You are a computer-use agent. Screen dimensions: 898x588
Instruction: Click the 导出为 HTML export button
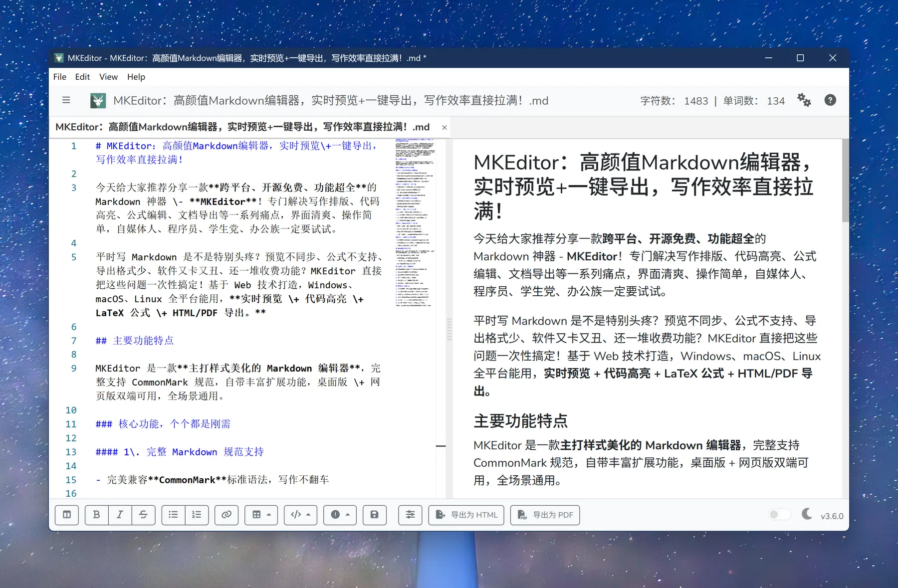tap(466, 515)
